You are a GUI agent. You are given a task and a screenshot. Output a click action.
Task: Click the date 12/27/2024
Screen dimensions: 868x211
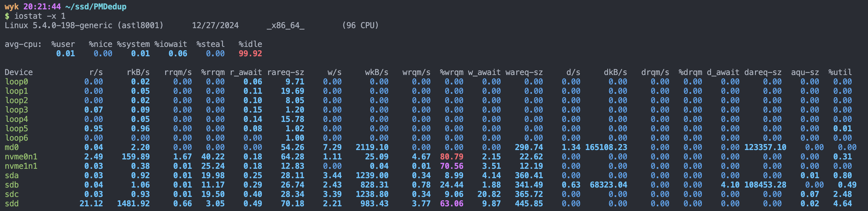click(x=215, y=26)
